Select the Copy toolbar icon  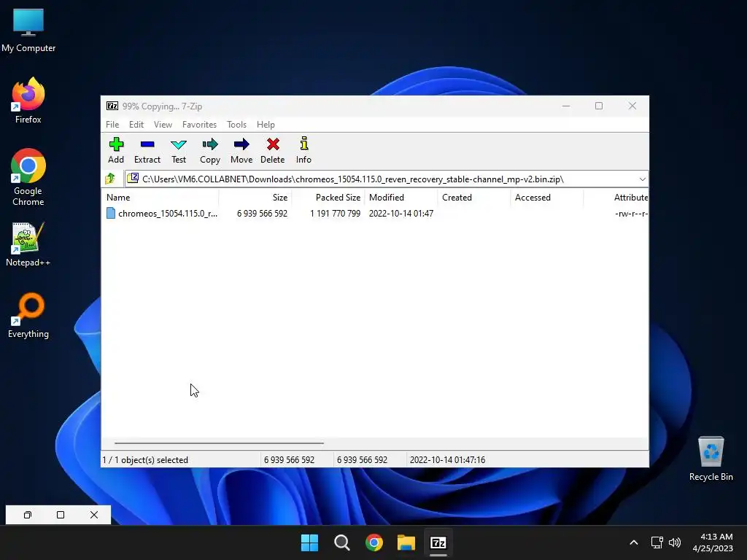click(210, 144)
